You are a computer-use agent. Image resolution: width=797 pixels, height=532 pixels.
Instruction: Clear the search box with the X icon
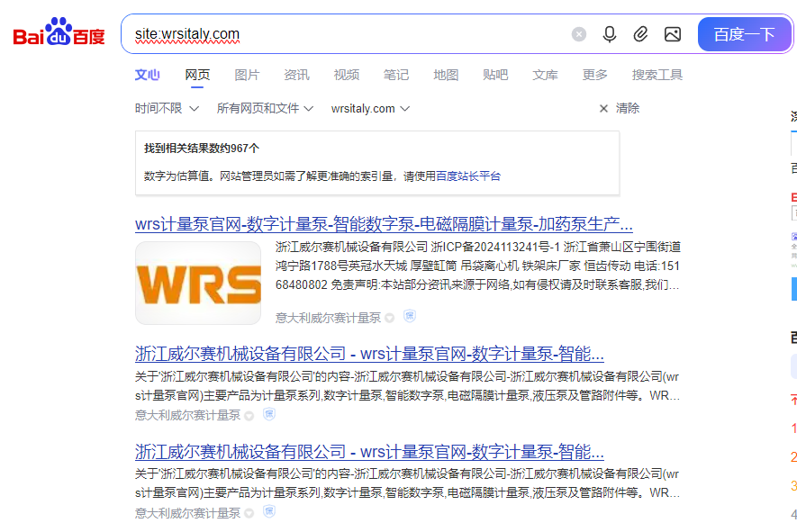578,34
